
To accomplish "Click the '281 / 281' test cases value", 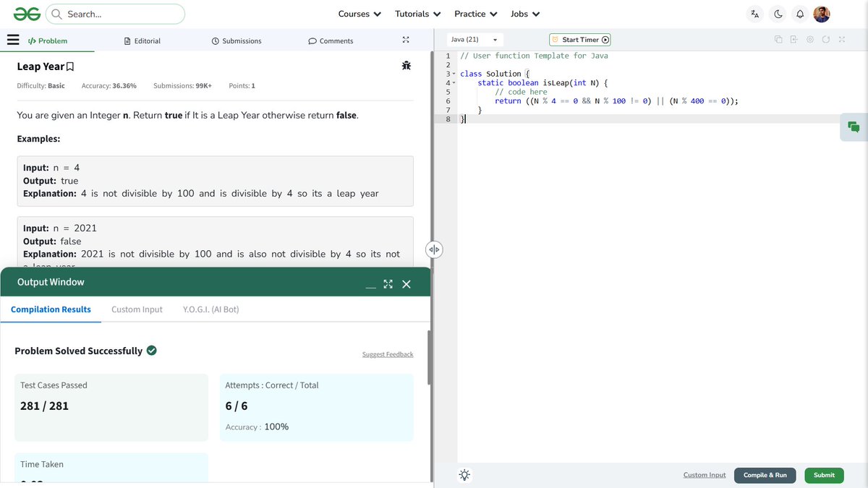I will click(x=44, y=406).
